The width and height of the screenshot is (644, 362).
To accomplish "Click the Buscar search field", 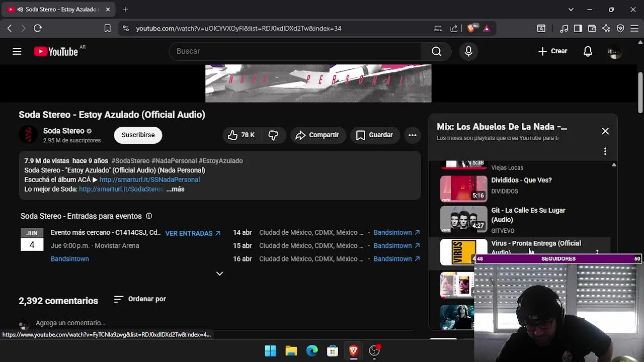I will 295,51.
